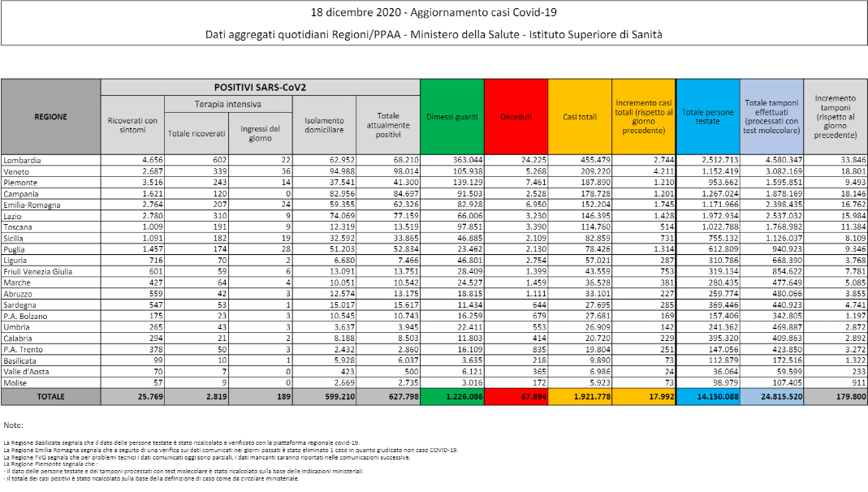This screenshot has width=868, height=492.
Task: Select the Incremento tamponi header cell
Action: pos(836,117)
